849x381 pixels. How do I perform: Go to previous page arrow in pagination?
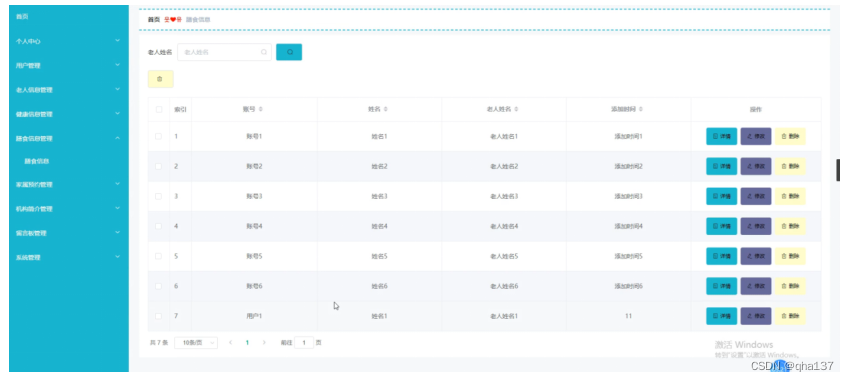(231, 343)
